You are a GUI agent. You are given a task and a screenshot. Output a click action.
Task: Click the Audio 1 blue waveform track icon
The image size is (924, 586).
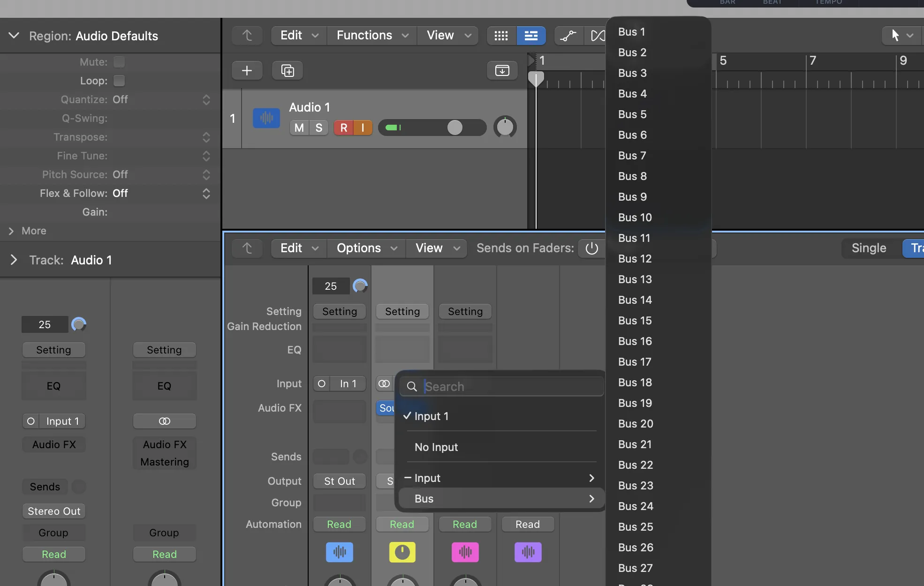pyautogui.click(x=266, y=118)
